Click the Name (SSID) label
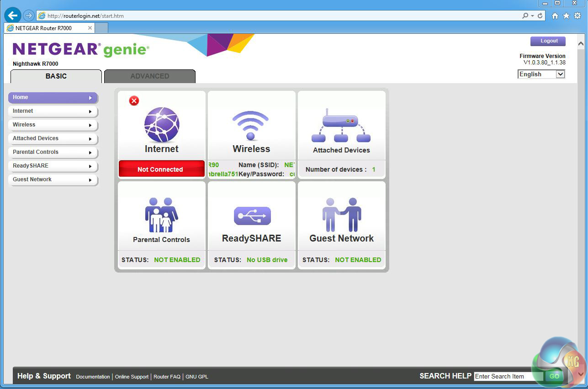The height and width of the screenshot is (389, 588). tap(259, 165)
